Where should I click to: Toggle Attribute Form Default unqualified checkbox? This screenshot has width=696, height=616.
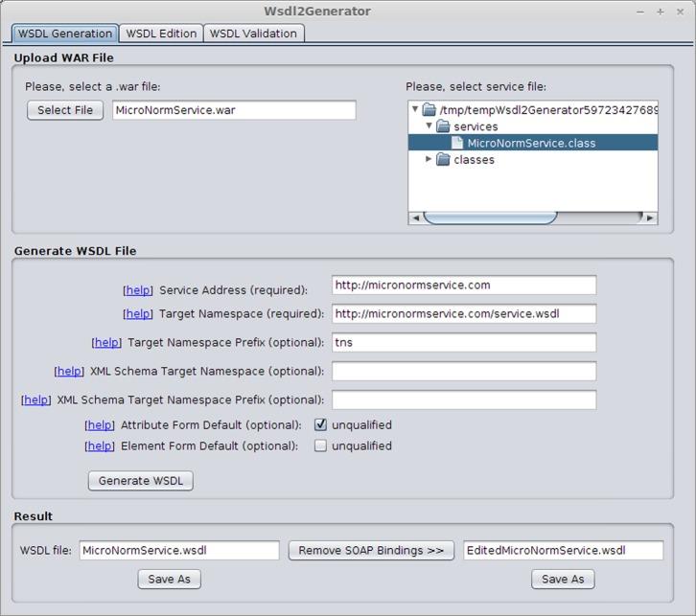click(321, 424)
